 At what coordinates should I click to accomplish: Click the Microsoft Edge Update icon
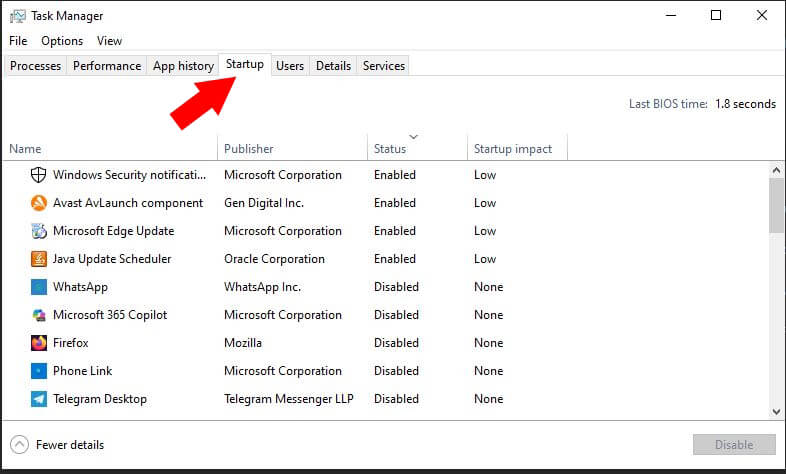(x=39, y=231)
